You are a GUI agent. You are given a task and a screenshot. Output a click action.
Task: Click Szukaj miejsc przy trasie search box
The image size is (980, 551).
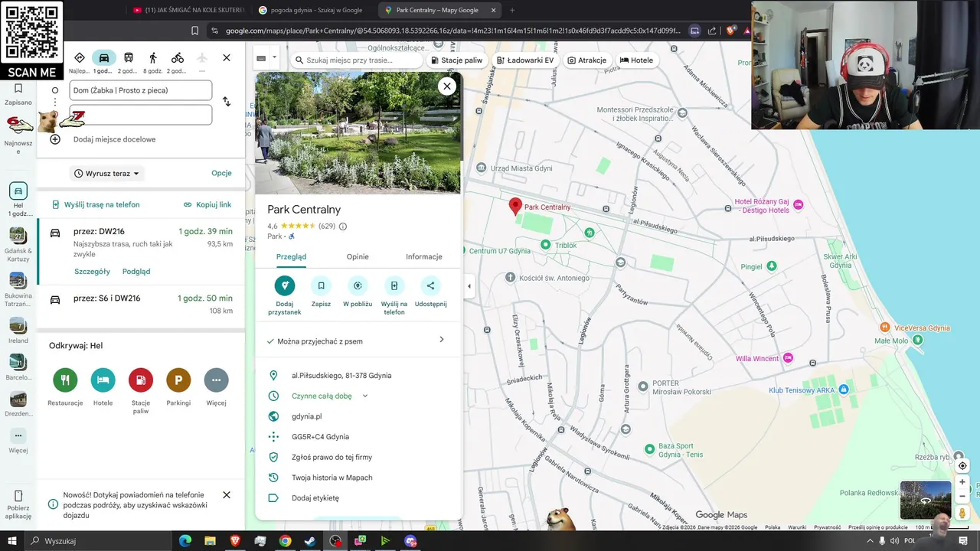coord(357,60)
